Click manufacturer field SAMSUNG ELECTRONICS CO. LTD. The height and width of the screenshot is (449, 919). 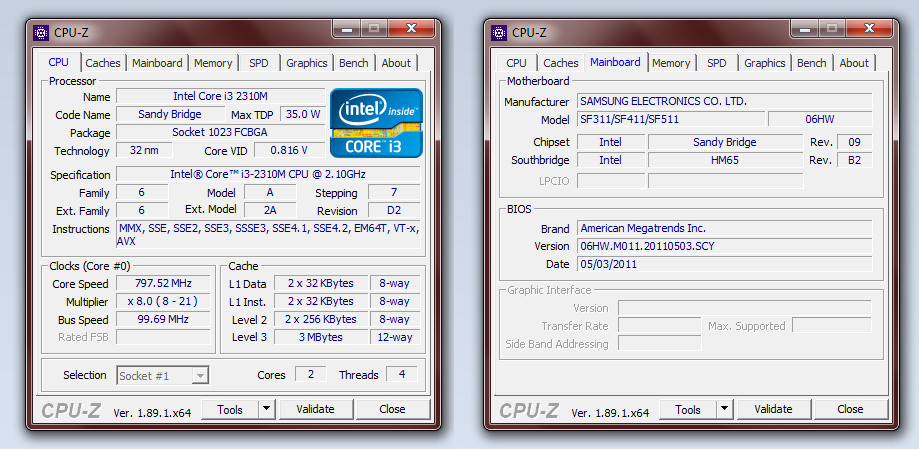tap(724, 101)
